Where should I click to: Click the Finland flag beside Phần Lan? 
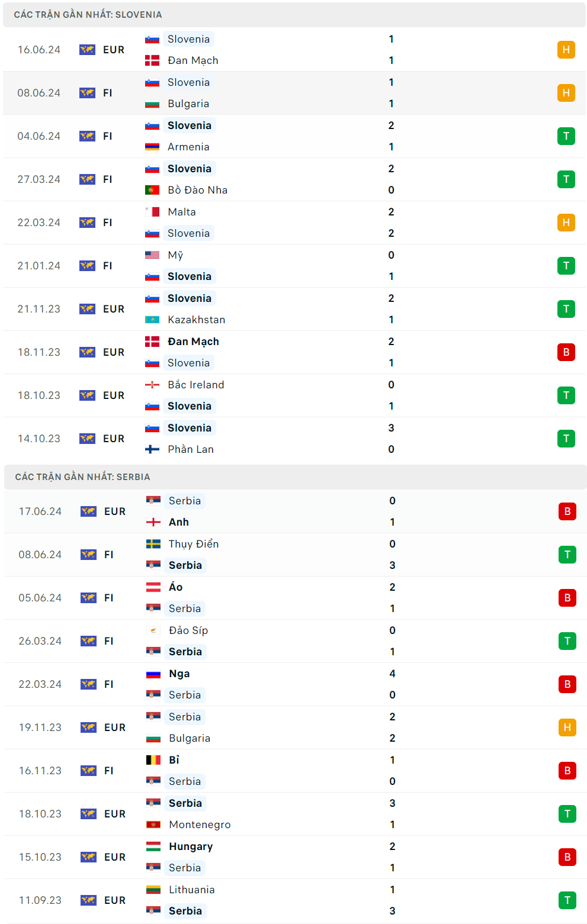(x=152, y=449)
